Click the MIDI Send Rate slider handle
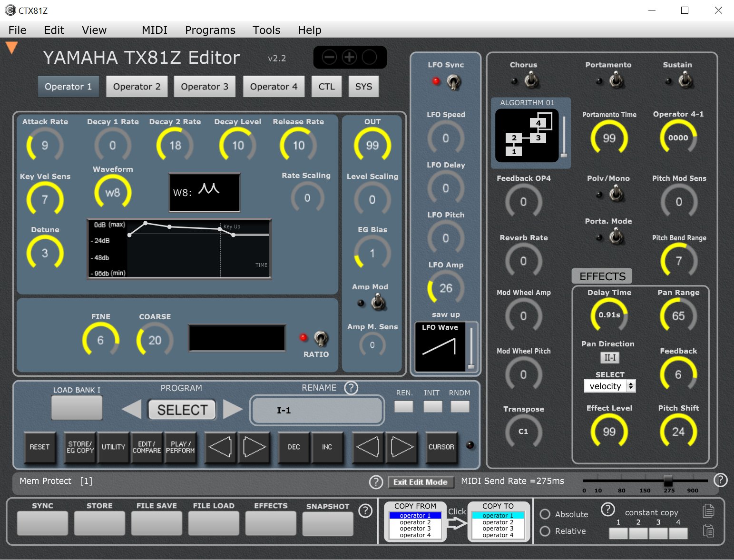Viewport: 734px width, 560px height. click(x=668, y=480)
